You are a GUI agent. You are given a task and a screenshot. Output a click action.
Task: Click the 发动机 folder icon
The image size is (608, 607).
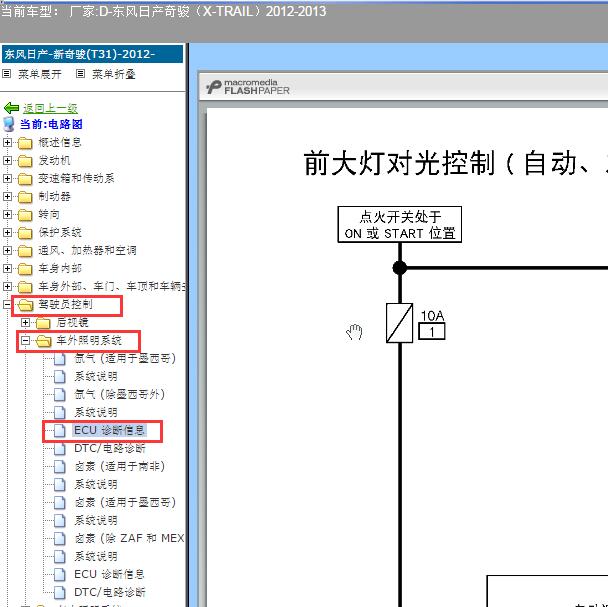pos(25,161)
